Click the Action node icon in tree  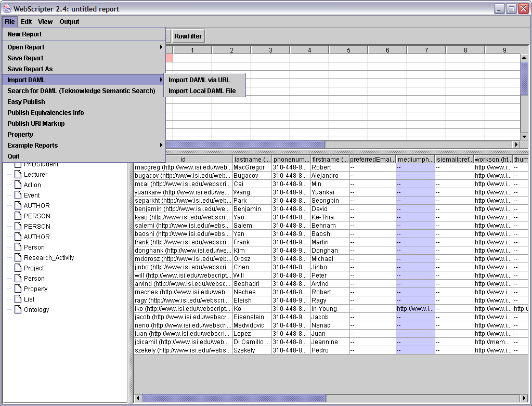[18, 185]
